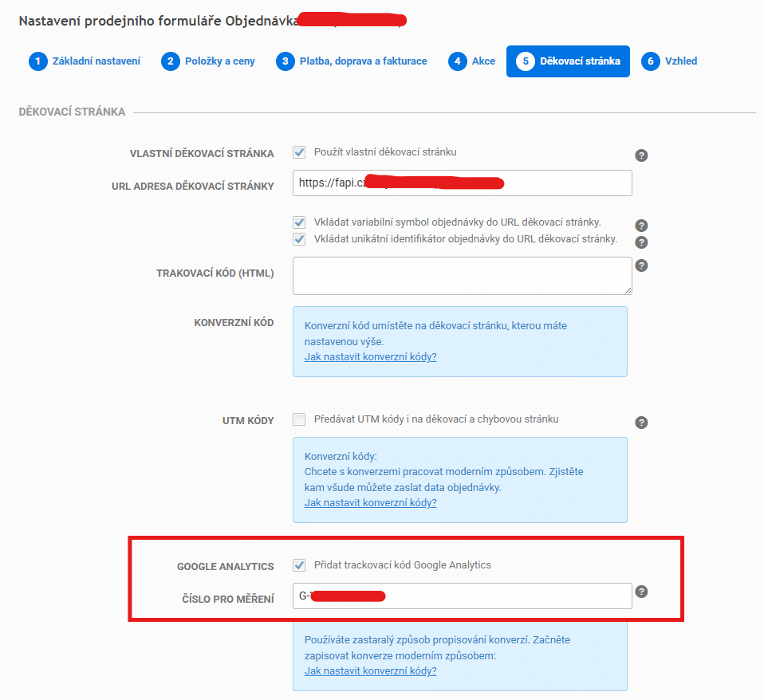Image resolution: width=764 pixels, height=700 pixels.
Task: Switch to Základní nastavení tab
Action: (x=85, y=61)
